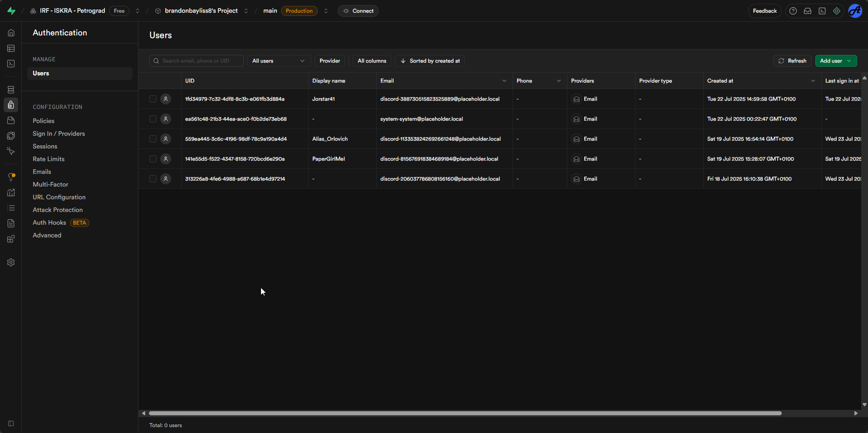Viewport: 868px width, 433px height.
Task: Click the Feedback button
Action: [765, 11]
